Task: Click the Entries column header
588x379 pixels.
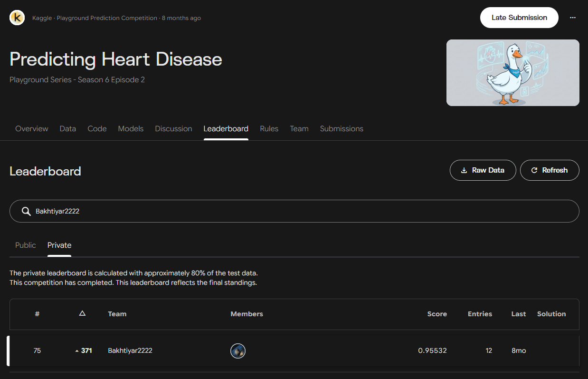Action: (480, 314)
